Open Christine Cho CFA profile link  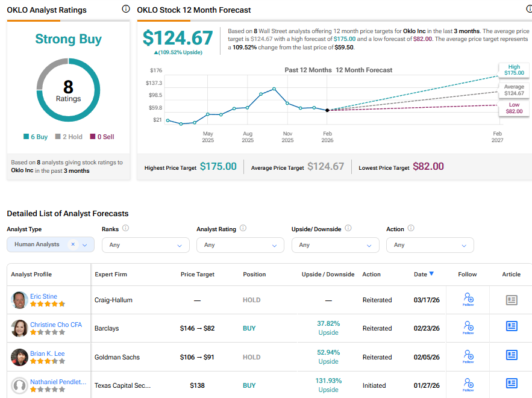coord(55,325)
